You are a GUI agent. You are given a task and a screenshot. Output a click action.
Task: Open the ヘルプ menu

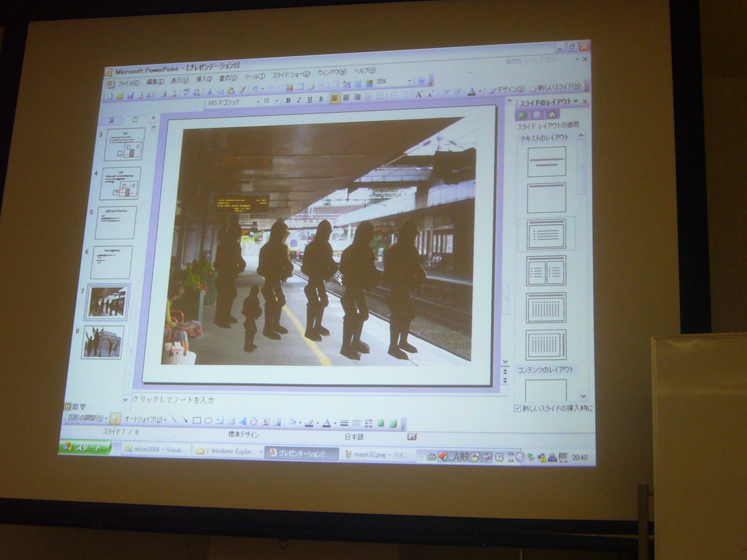click(365, 71)
